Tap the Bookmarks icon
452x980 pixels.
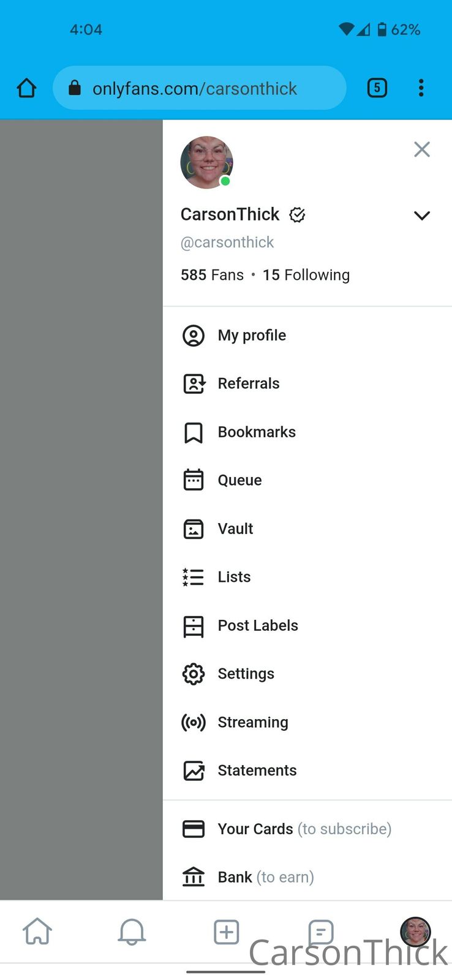point(194,432)
